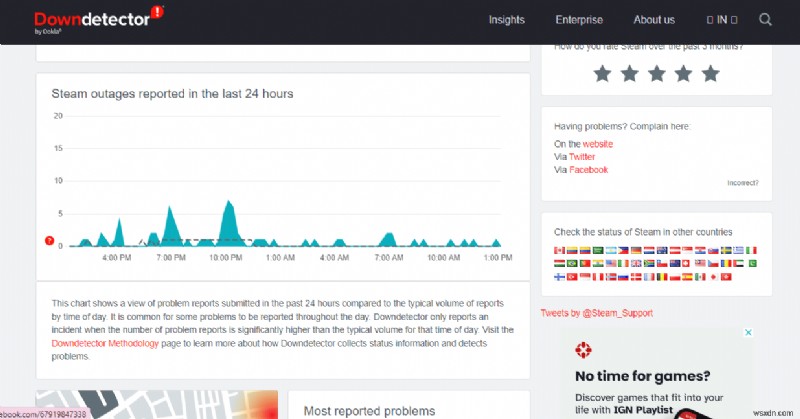Select the Denmark flag

(x=636, y=277)
